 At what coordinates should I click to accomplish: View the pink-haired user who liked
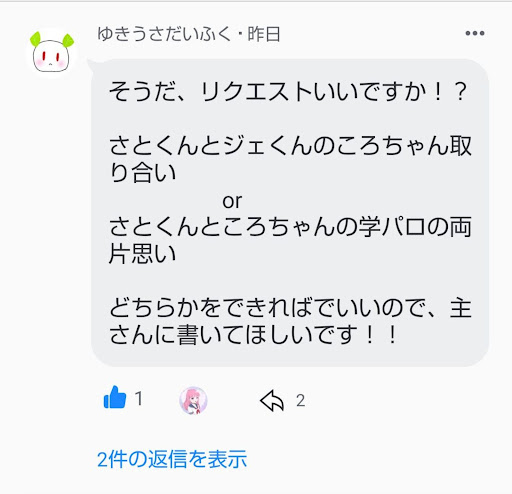pos(193,400)
